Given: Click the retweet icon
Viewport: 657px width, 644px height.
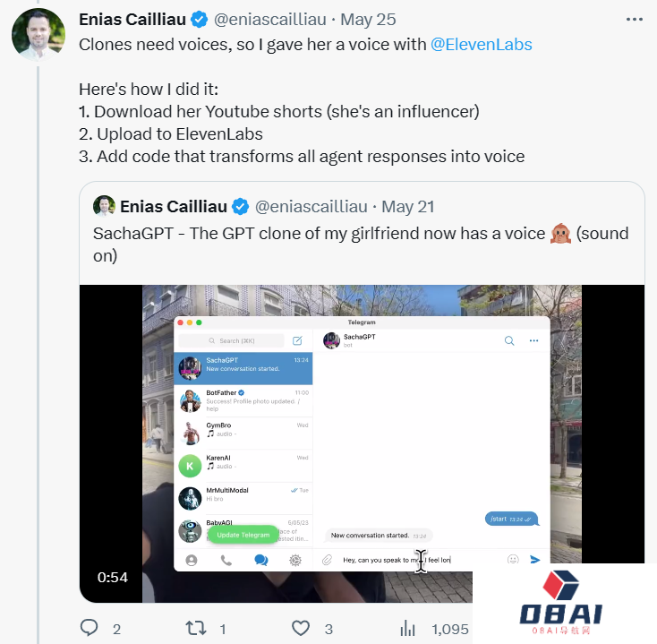Looking at the screenshot, I should 194,629.
